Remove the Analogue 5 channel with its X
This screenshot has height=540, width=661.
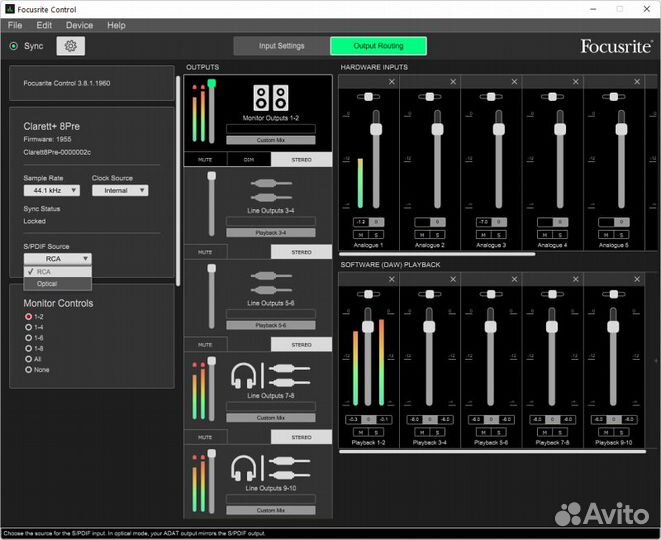coord(637,82)
